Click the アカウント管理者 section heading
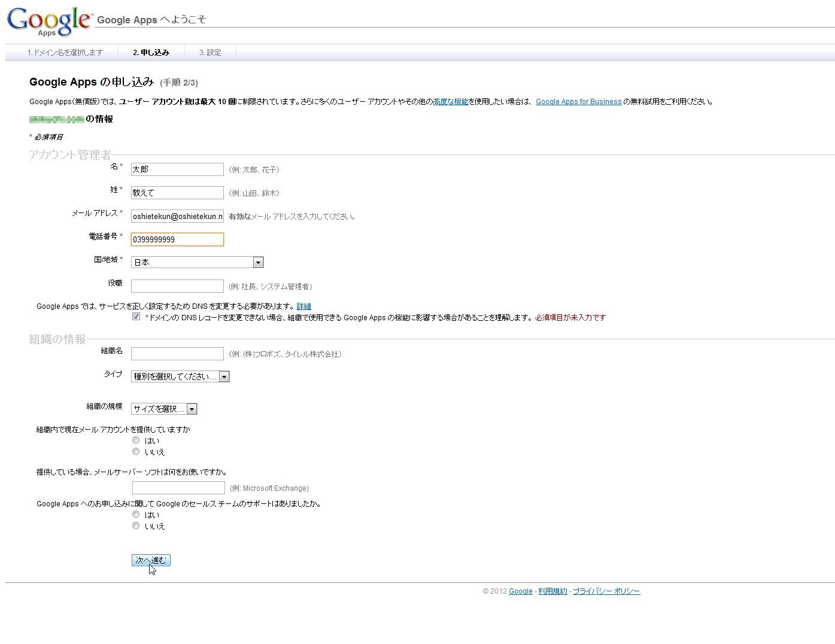Screen dimensions: 835x644 [x=70, y=155]
